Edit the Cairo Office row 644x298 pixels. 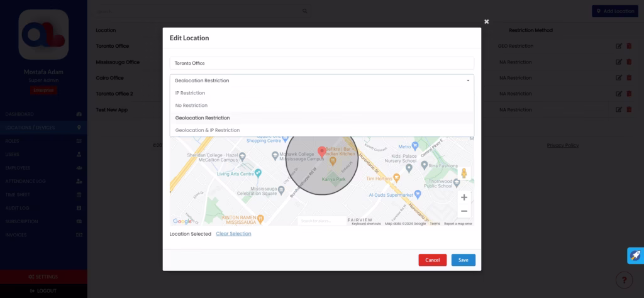tap(619, 77)
